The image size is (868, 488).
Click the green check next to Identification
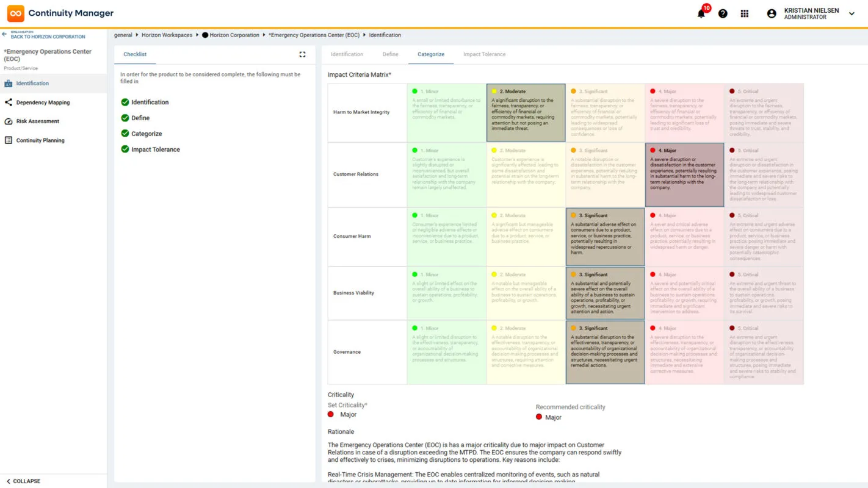pos(125,102)
